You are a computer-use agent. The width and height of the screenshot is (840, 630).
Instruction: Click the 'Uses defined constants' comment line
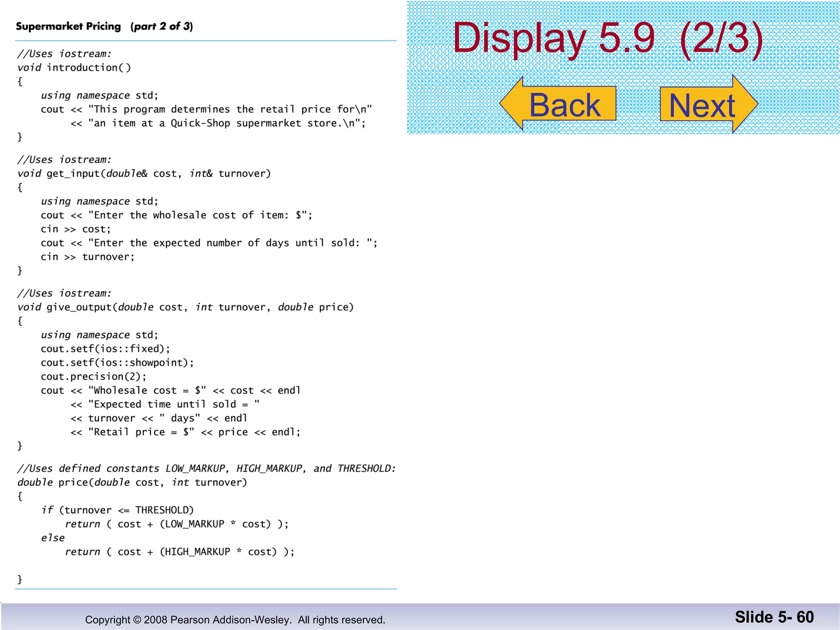pos(207,468)
